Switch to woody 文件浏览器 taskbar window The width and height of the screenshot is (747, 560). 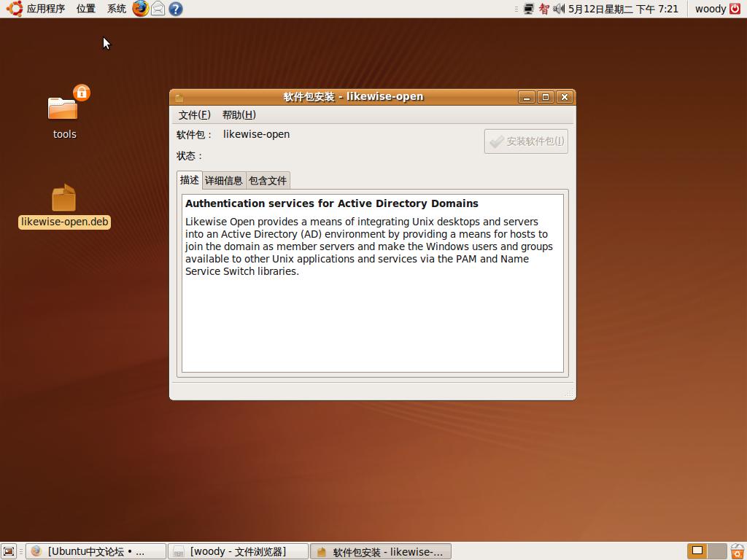click(x=239, y=551)
